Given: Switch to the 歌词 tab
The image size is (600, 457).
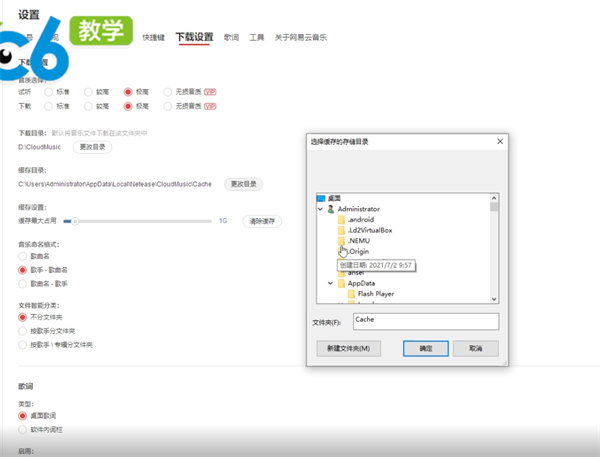Looking at the screenshot, I should click(232, 38).
